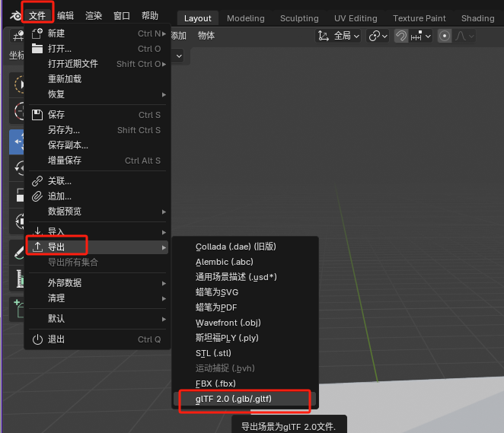Click the power icon beside 退出
Screen dimensions: 504x433
[x=37, y=339]
